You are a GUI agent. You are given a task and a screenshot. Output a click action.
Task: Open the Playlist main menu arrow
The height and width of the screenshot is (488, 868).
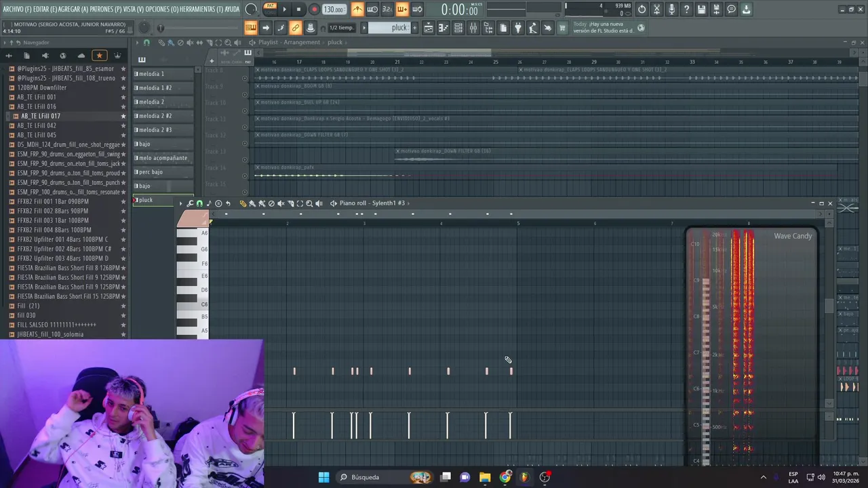click(137, 43)
